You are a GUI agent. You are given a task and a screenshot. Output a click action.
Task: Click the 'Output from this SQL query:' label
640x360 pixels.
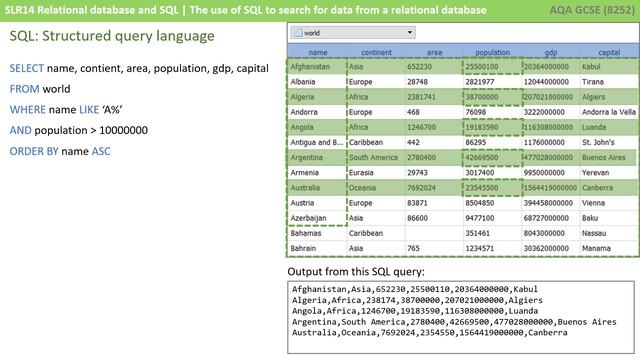click(x=356, y=272)
